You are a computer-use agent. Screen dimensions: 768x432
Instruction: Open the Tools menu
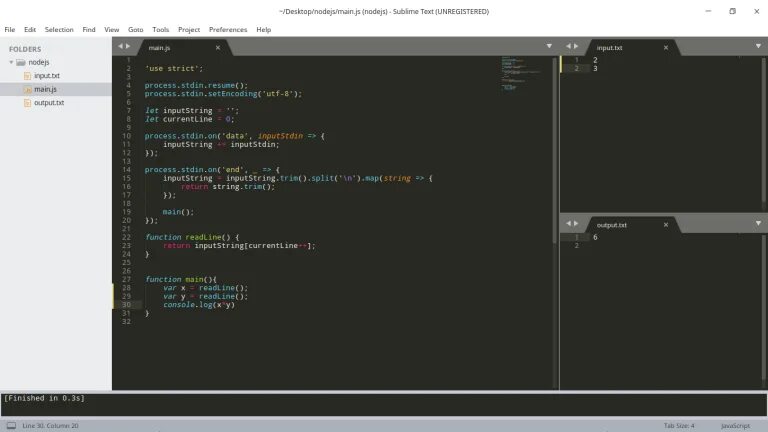[161, 29]
